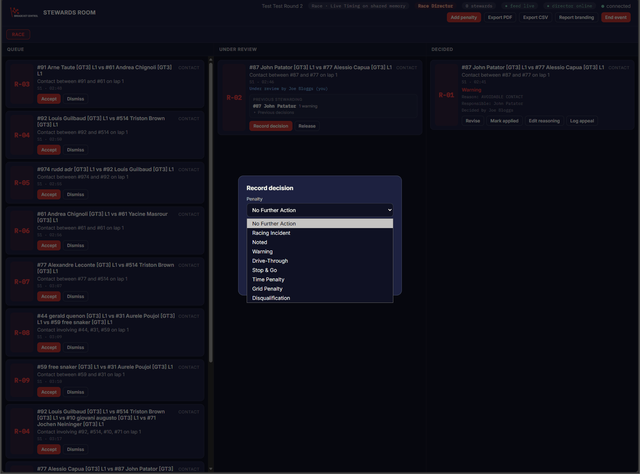640x474 pixels.
Task: Dismiss incident R-09
Action: point(76,392)
